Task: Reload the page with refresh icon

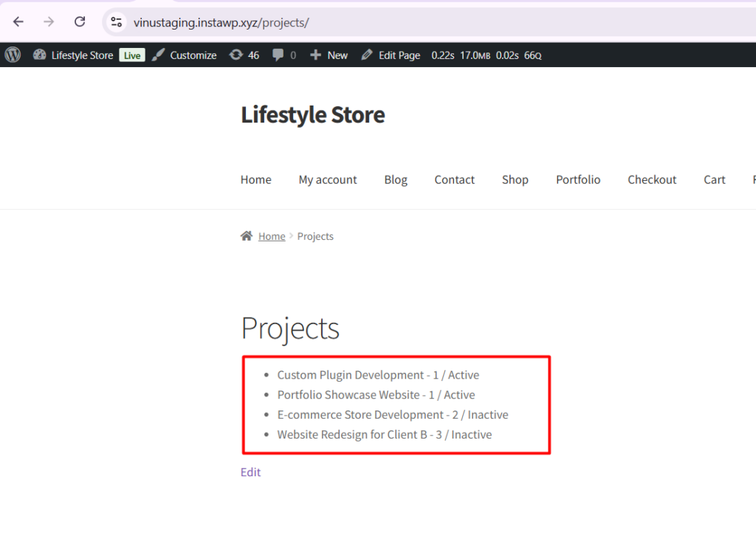Action: (80, 22)
